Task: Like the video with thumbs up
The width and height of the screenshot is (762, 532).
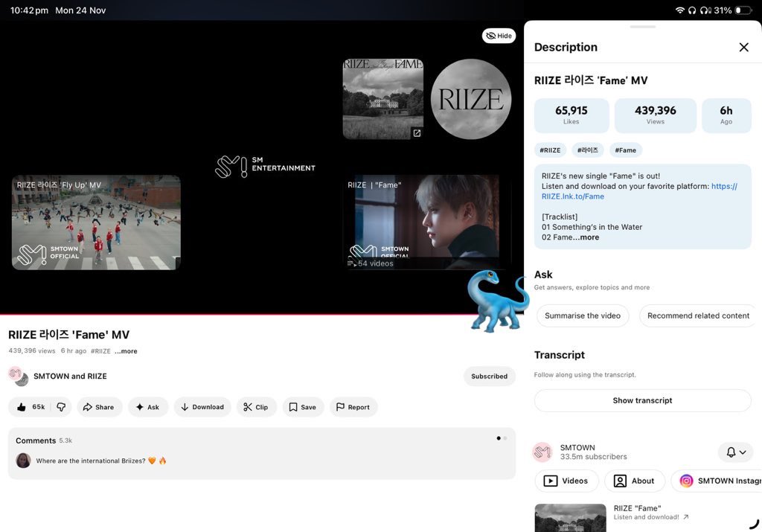Action: [30, 407]
